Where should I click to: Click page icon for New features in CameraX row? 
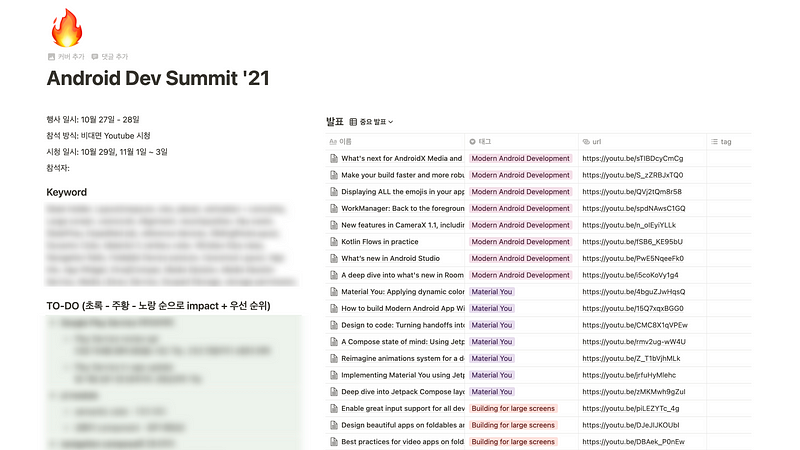click(334, 225)
